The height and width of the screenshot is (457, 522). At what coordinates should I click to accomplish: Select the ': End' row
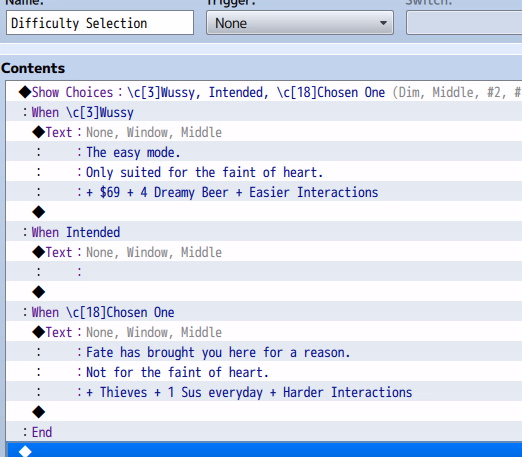[264, 432]
